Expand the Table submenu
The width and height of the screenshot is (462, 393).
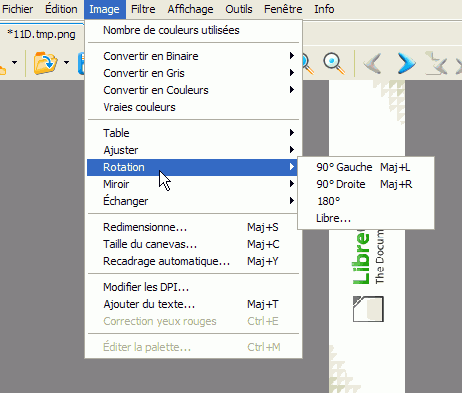193,133
